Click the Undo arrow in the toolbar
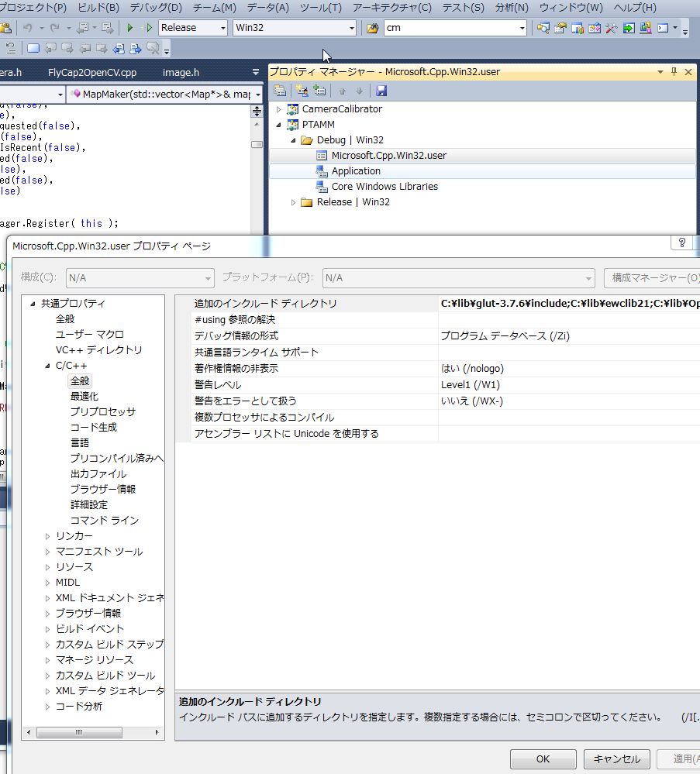 [x=28, y=28]
